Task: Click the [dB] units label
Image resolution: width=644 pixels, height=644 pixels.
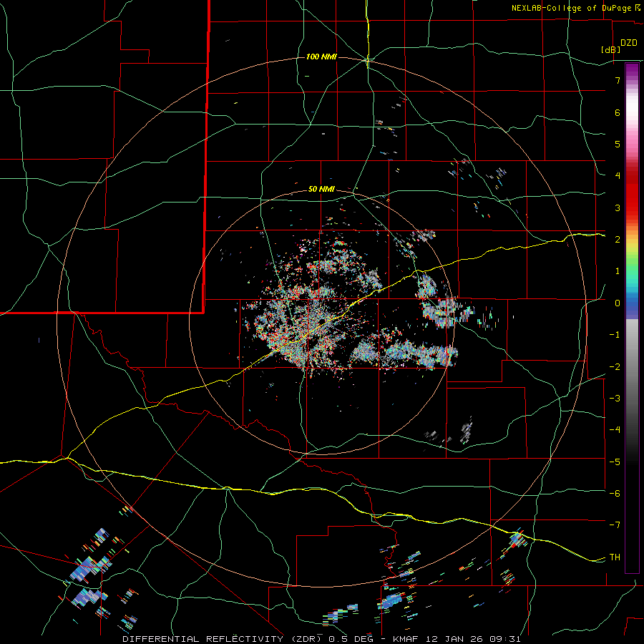Action: (611, 49)
